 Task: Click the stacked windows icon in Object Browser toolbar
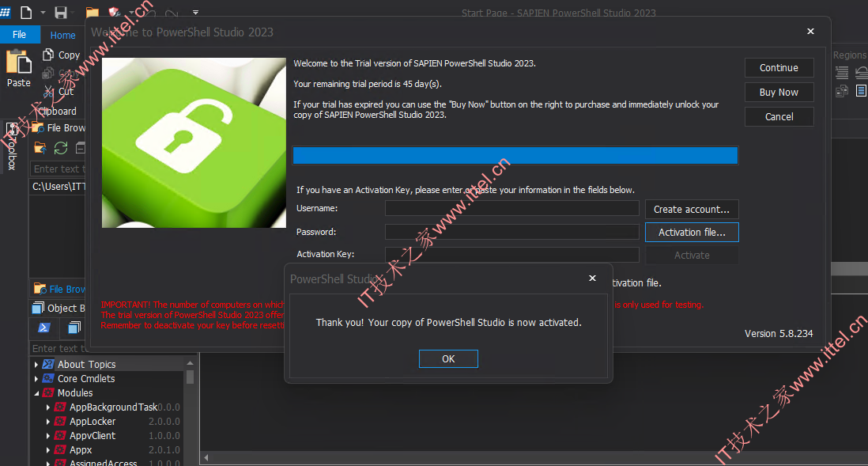74,328
